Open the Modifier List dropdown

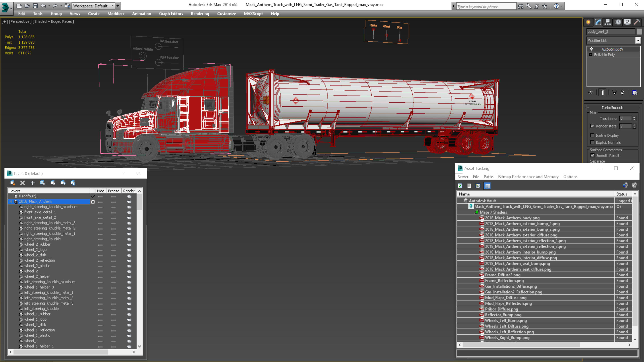pyautogui.click(x=638, y=40)
